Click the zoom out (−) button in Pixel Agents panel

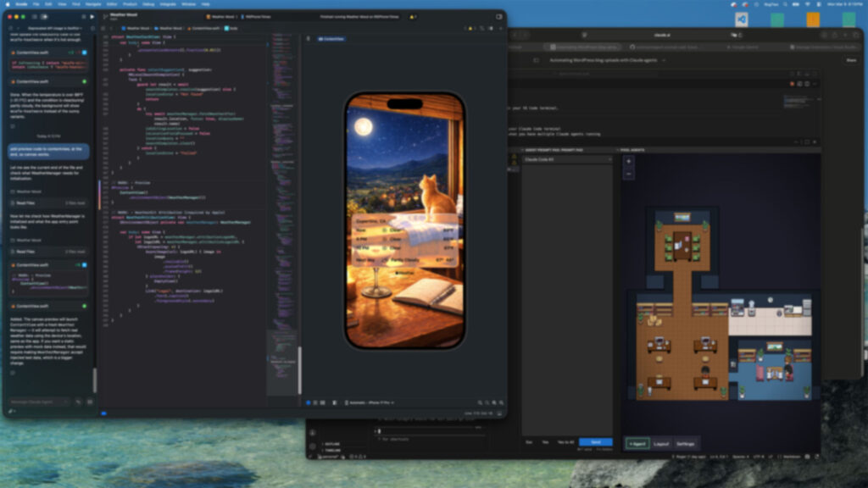629,174
